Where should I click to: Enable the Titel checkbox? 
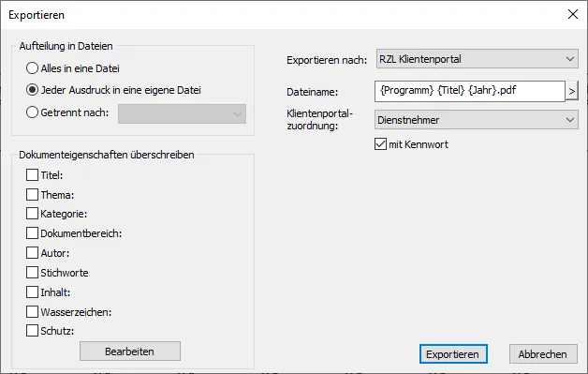[x=32, y=175]
